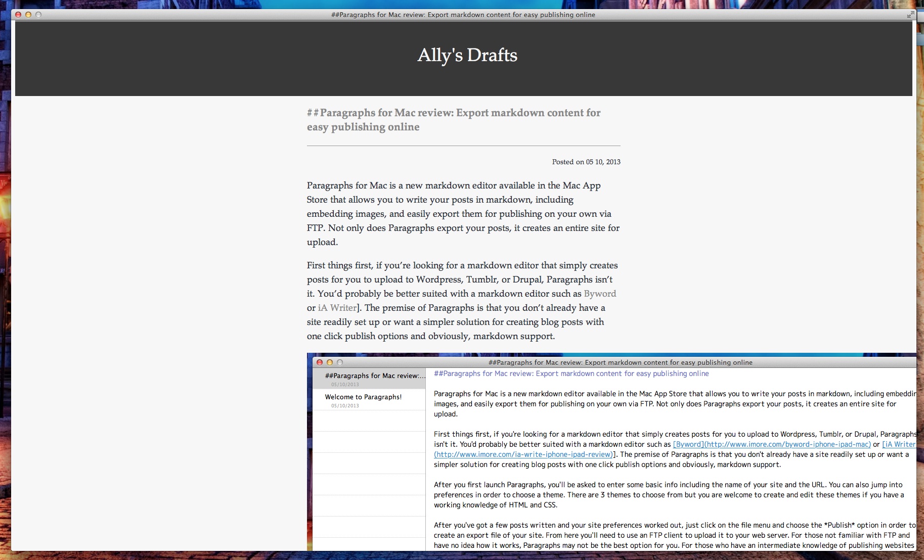The image size is (924, 560).
Task: Click the 'Welcome to Paragraphs!' entry in embedded screenshot
Action: click(x=369, y=400)
